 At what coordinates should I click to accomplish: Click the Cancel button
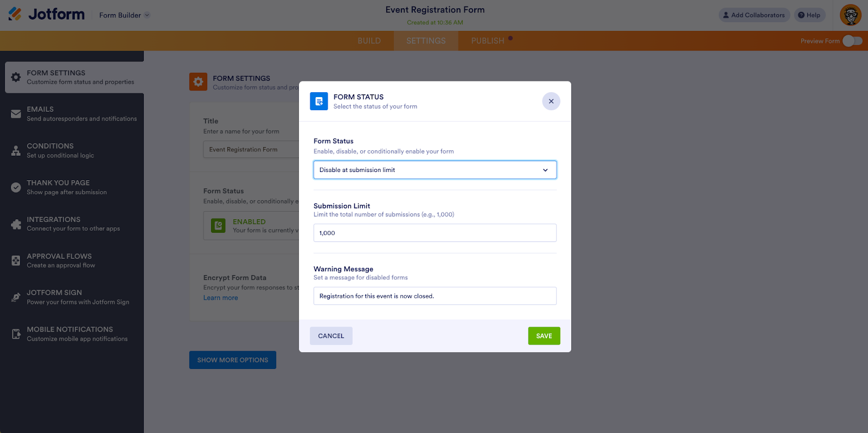click(x=331, y=336)
